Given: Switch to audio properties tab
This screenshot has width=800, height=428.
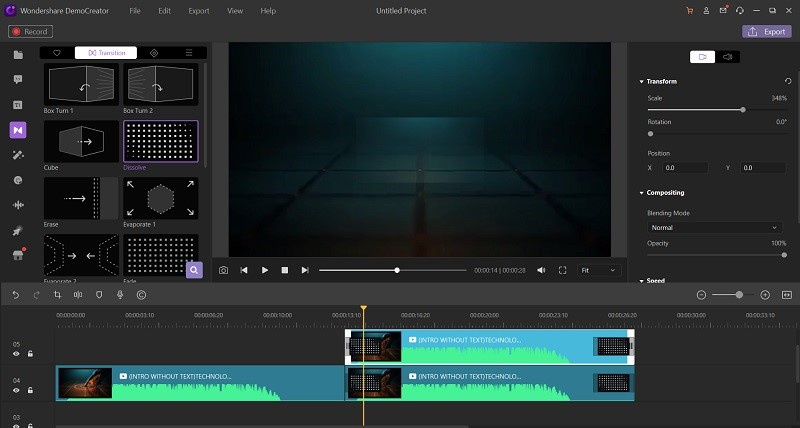Looking at the screenshot, I should (728, 57).
